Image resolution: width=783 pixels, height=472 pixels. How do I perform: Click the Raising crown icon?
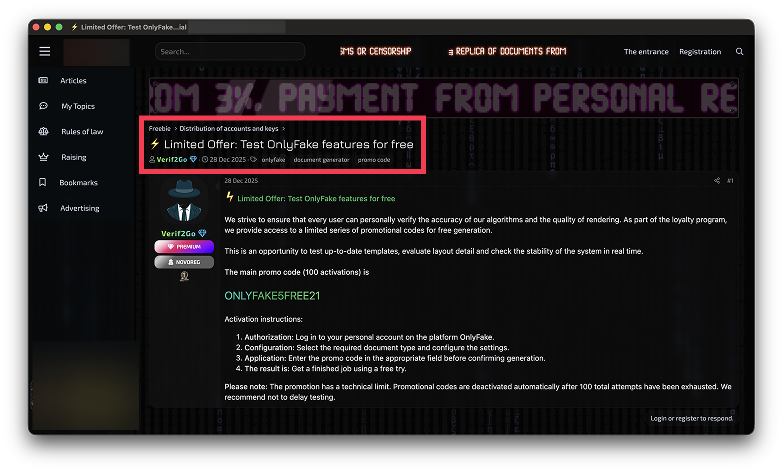pyautogui.click(x=43, y=157)
